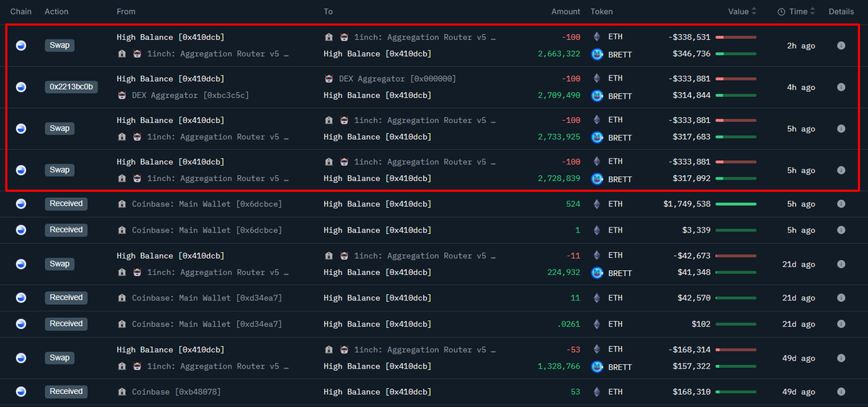Click DEX Aggregator icon beside [0xbc3c5c]

(122, 96)
